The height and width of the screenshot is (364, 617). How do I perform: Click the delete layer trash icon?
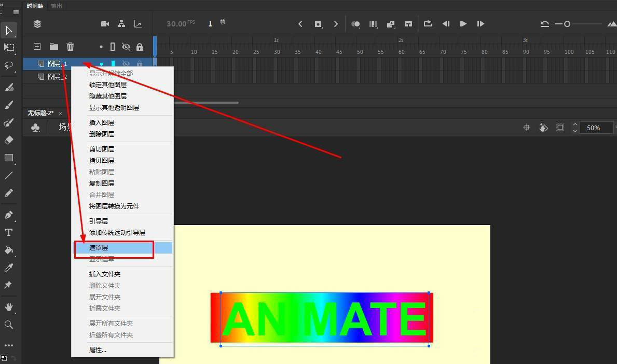(71, 47)
